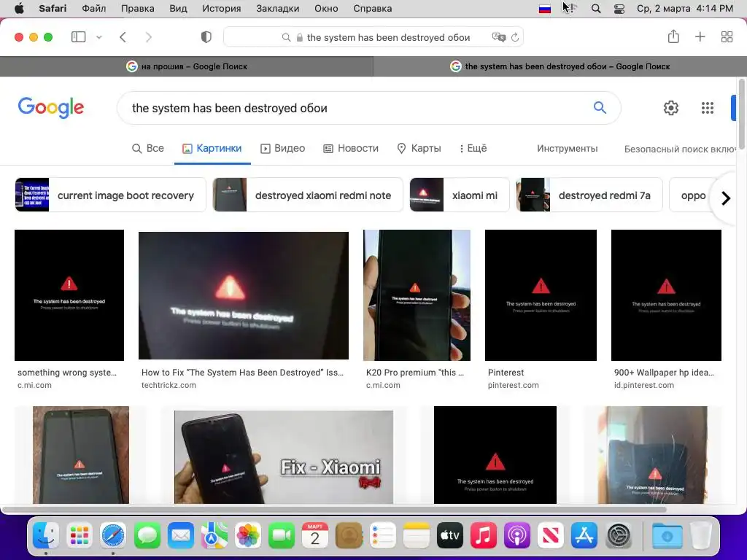This screenshot has height=560, width=747.
Task: Switch to the Все search tab
Action: pos(147,148)
